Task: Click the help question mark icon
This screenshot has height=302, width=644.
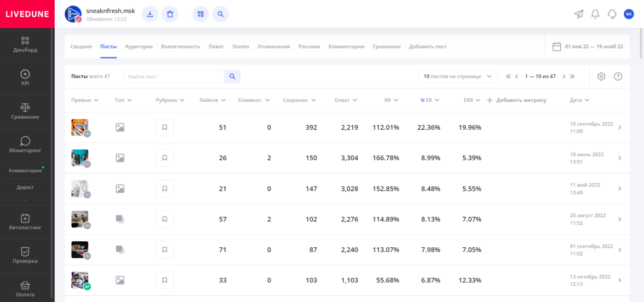Action: [618, 77]
